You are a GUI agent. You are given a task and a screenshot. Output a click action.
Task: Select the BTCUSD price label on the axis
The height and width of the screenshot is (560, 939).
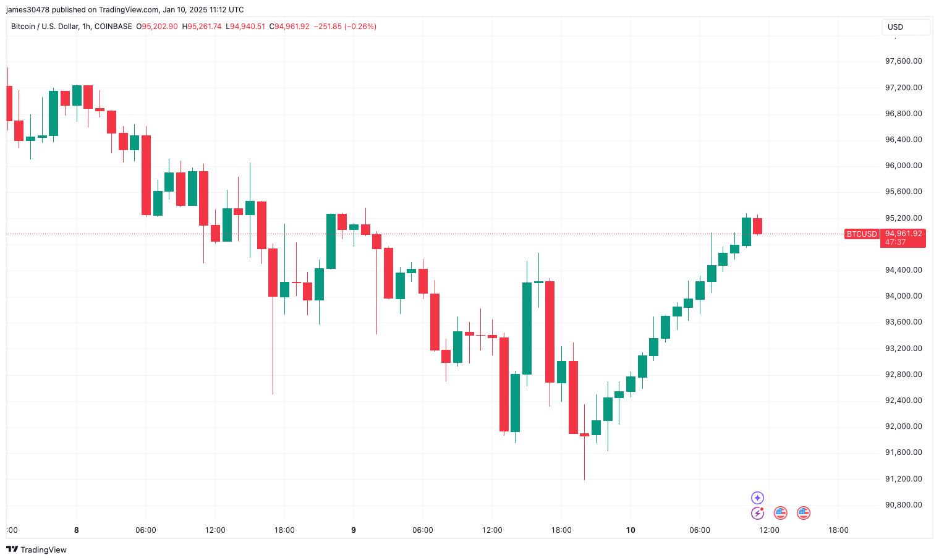tap(861, 234)
